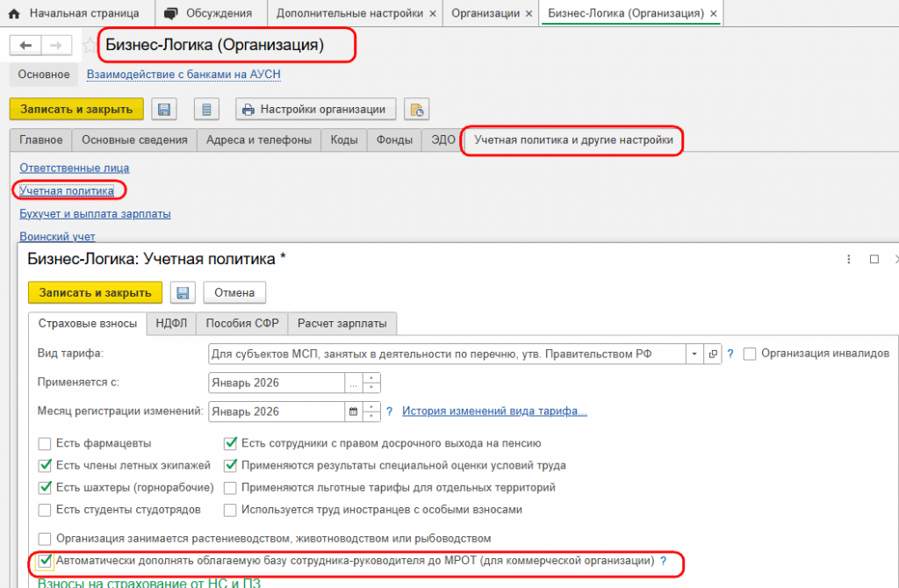This screenshot has width=899, height=588.
Task: Close the Дополнительные настройки tab
Action: point(433,13)
